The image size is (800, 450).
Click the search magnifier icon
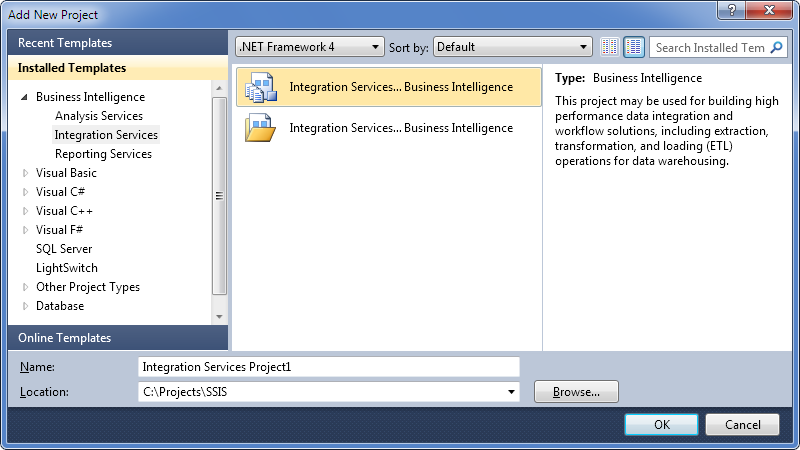[x=776, y=47]
